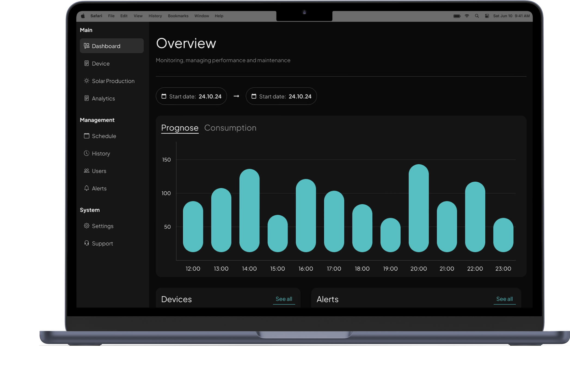Click the 19:00 chart bar

(x=390, y=235)
